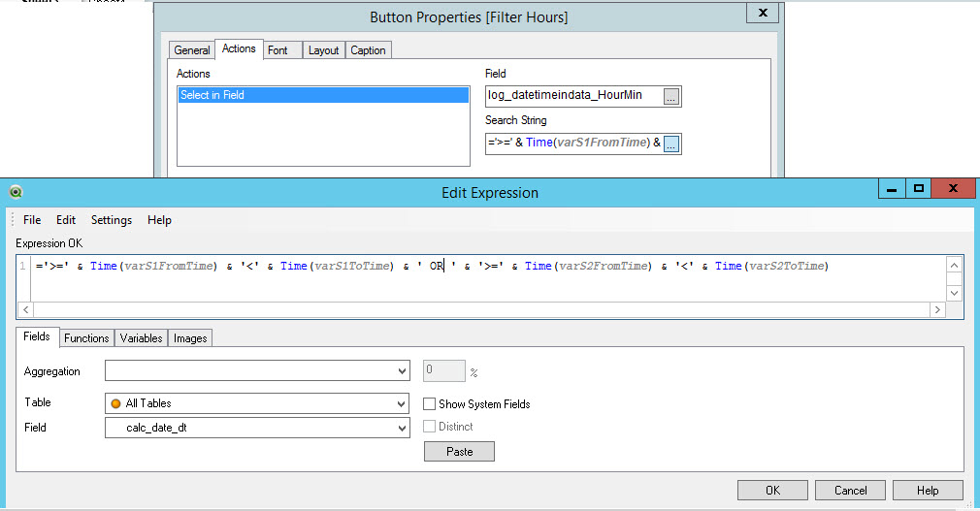Open the Field dropdown showing calc_date_dt
980x511 pixels.
pyautogui.click(x=402, y=428)
